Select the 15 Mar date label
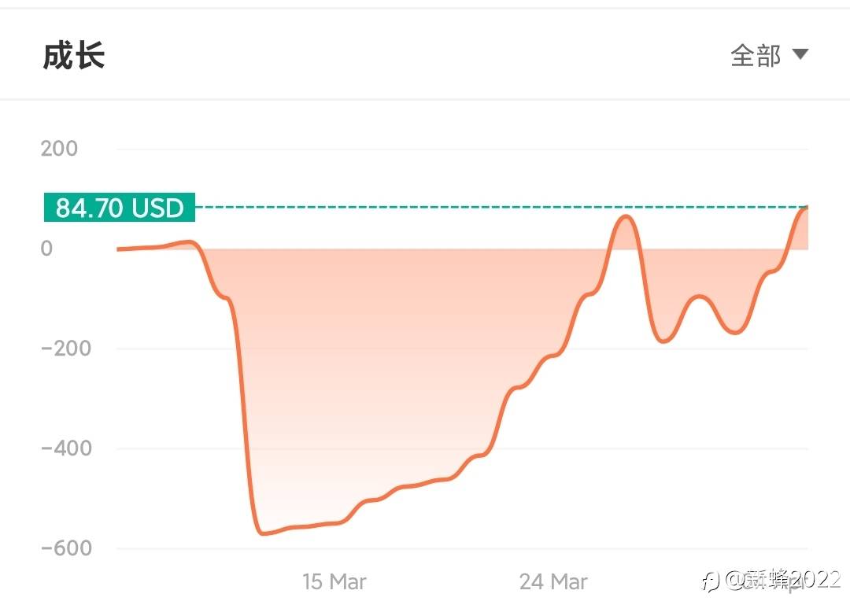Screen dimensions: 850x616 [x=334, y=581]
